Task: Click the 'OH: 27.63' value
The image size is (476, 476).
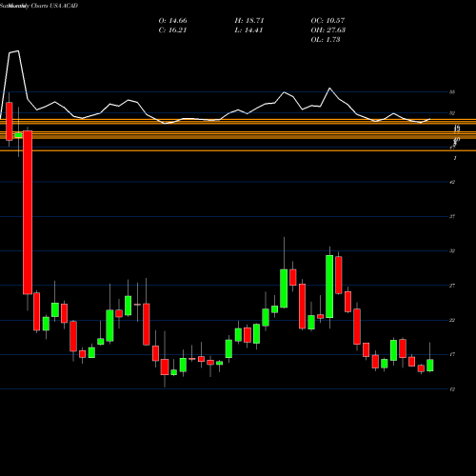Action: 328,30
